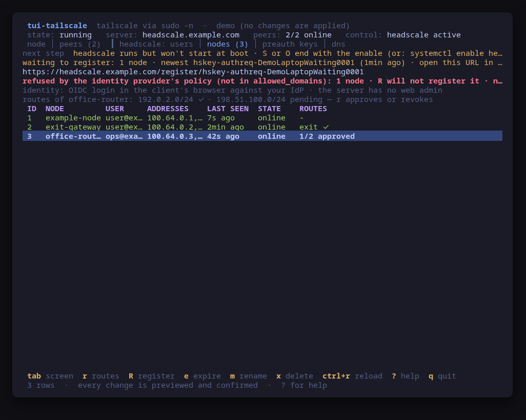The image size is (526, 420).
Task: Open the hskey-authreq registration URL
Action: pyautogui.click(x=193, y=72)
